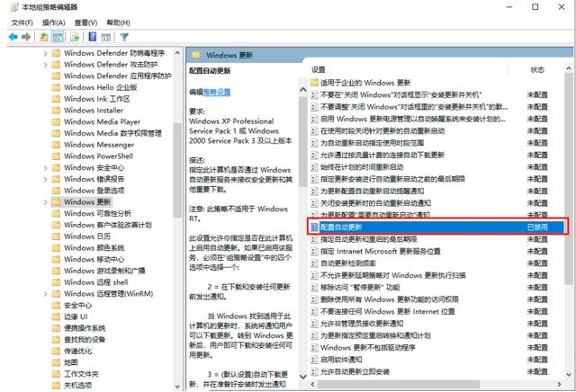Select Windows 更新不包括驱动程序 policy
576x392 pixels.
368,348
